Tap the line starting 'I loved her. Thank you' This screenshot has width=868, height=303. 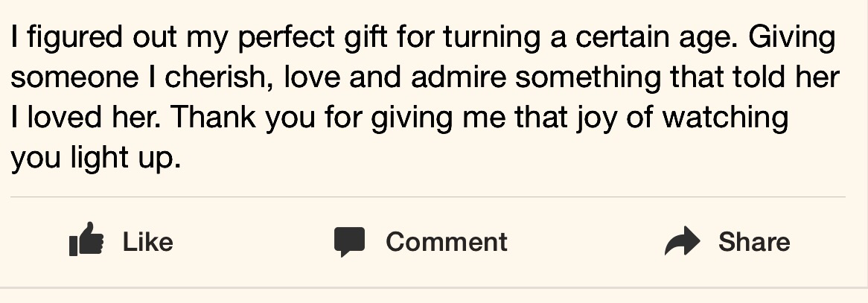[399, 118]
